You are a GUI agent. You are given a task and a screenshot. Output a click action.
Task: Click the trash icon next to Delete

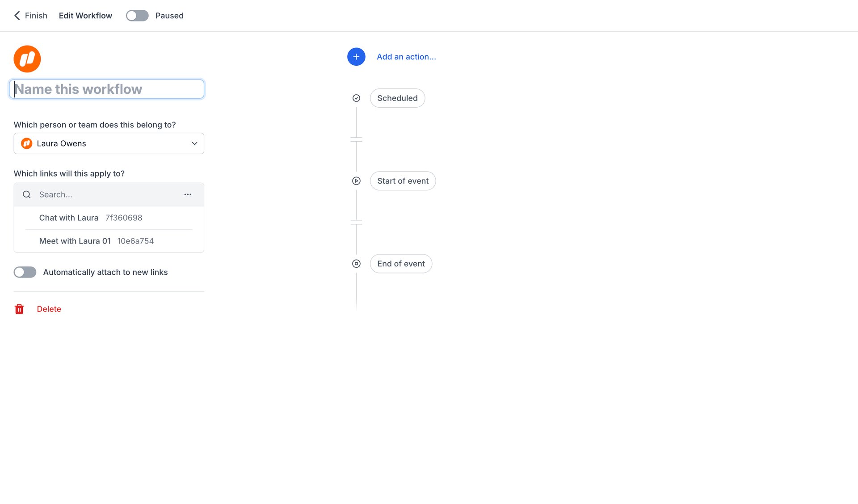pyautogui.click(x=19, y=309)
